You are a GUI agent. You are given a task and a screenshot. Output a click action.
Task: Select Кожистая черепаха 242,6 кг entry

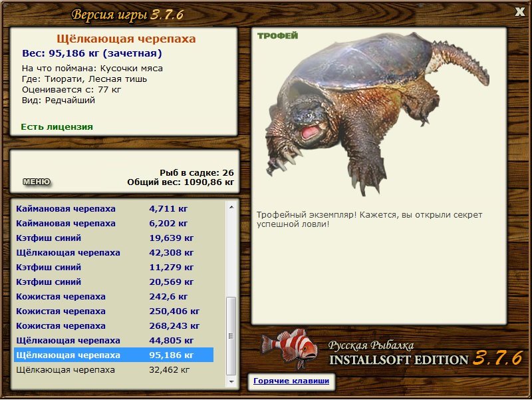tap(114, 296)
